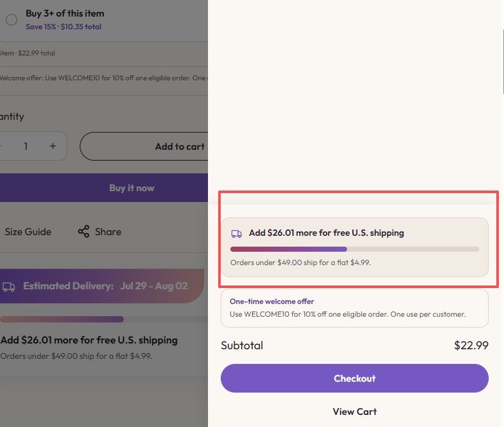Click the One-time welcome offer heading

pos(272,301)
